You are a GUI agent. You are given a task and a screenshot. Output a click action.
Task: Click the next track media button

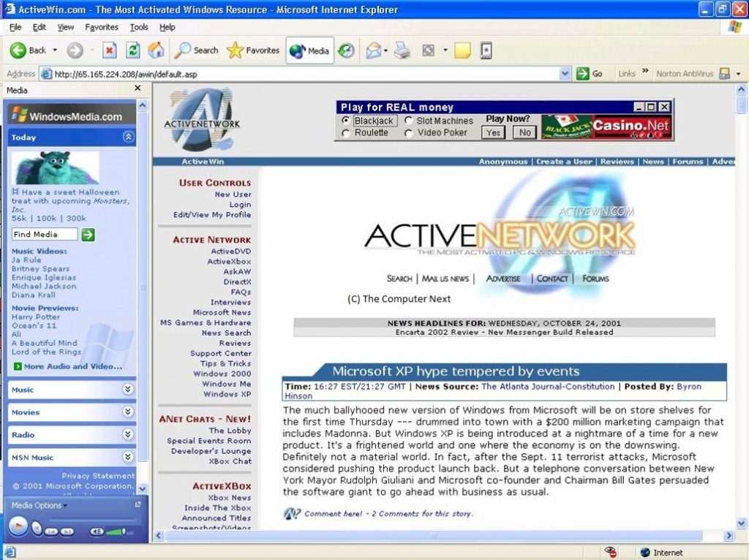[x=67, y=531]
